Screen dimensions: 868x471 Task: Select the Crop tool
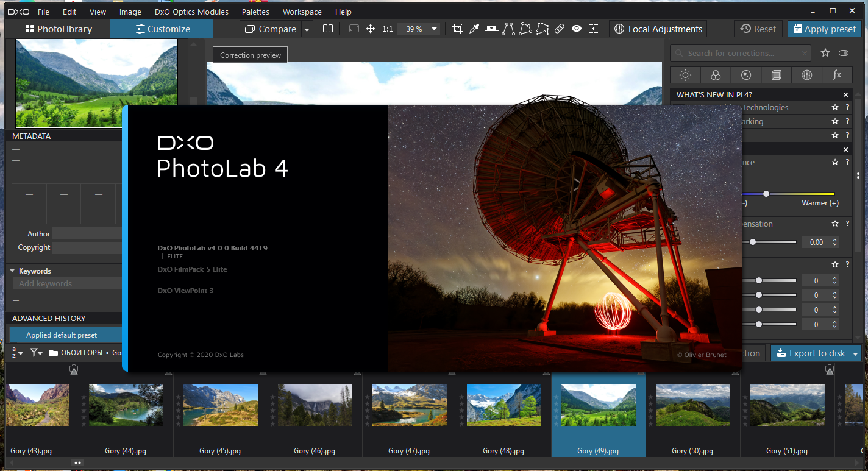(457, 29)
